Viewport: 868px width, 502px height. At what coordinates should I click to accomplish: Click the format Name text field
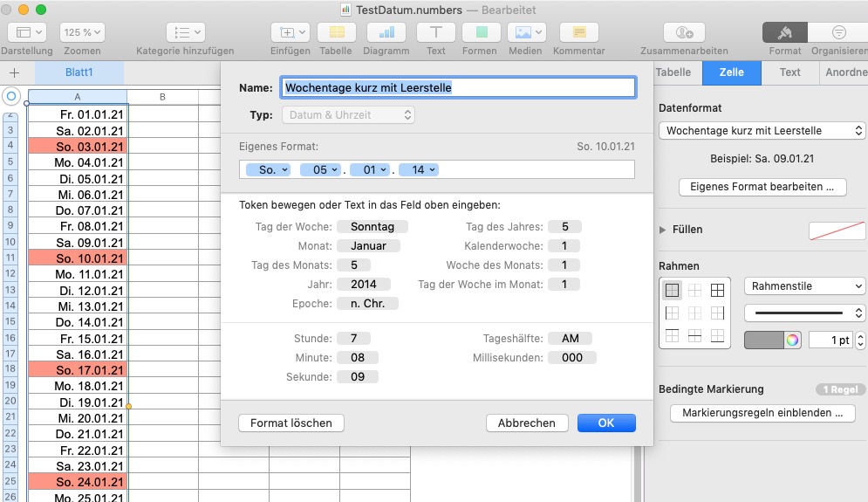point(457,87)
